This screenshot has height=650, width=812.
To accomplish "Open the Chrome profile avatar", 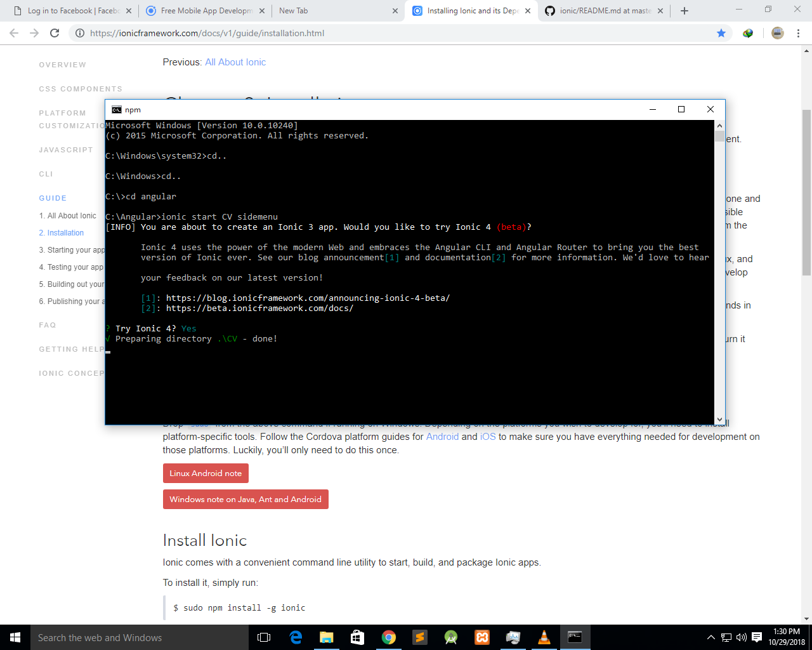I will pos(777,33).
